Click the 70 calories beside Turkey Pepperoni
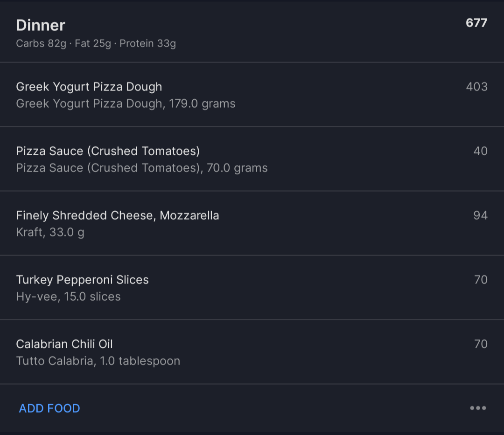The image size is (504, 435). point(481,280)
